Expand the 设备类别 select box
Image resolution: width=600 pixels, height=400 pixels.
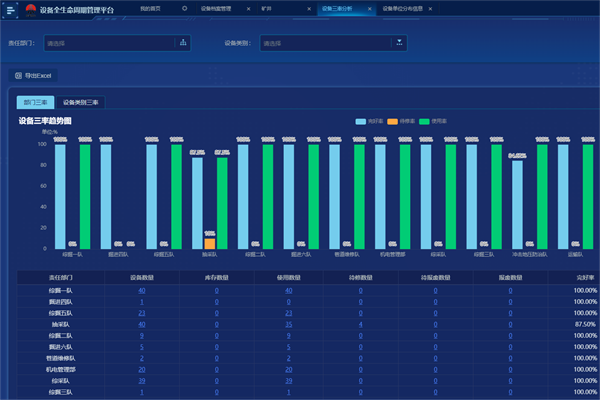325,43
